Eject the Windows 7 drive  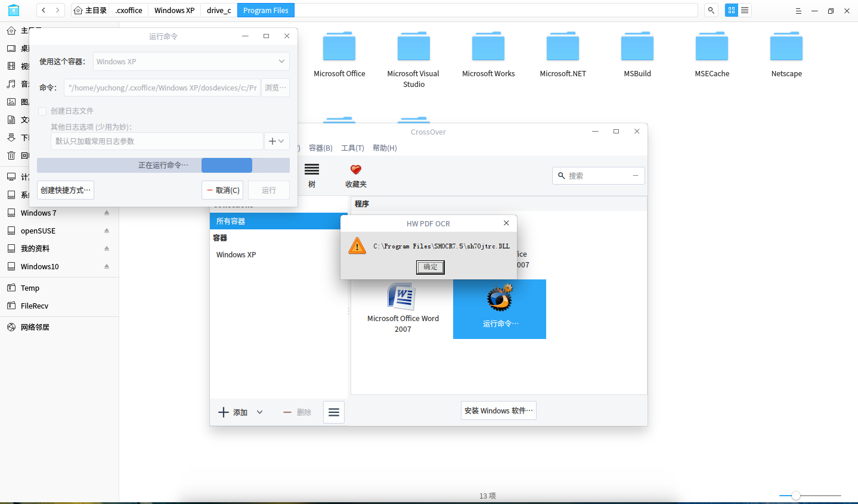coord(107,213)
